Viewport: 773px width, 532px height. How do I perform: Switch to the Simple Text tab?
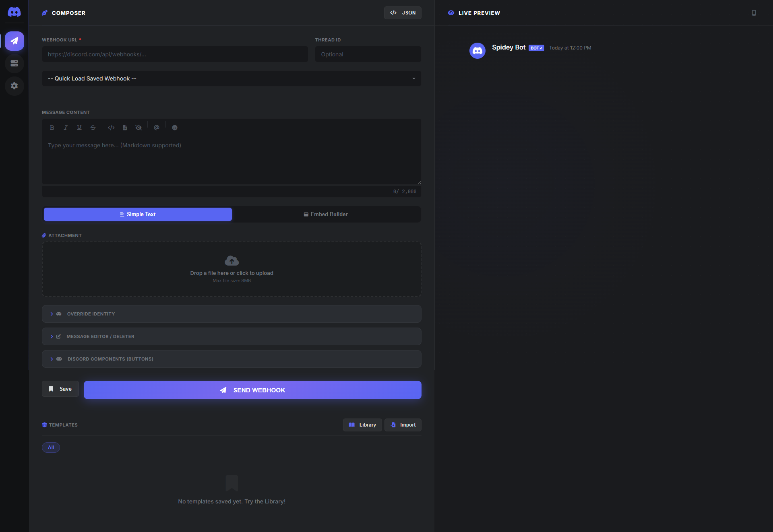point(138,214)
